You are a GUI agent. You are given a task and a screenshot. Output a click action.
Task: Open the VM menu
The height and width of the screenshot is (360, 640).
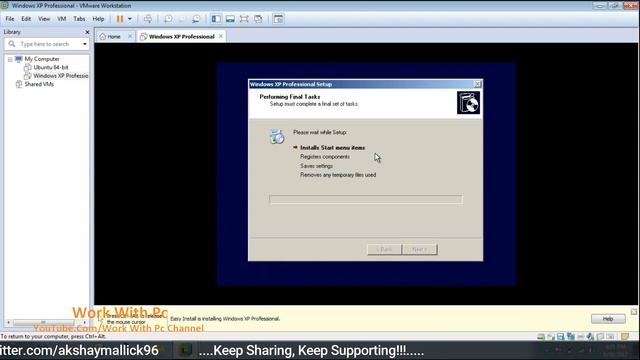(x=62, y=19)
